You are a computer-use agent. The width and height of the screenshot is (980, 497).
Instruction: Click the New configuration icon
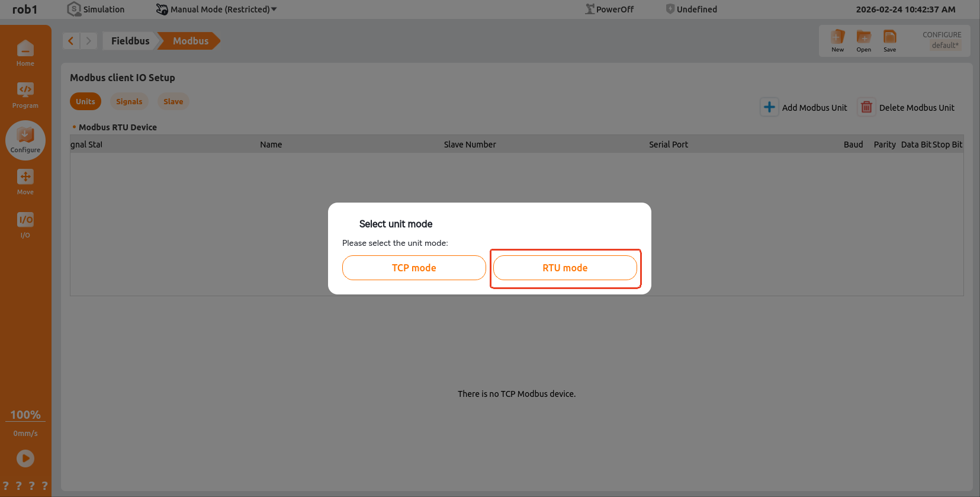[x=837, y=40]
